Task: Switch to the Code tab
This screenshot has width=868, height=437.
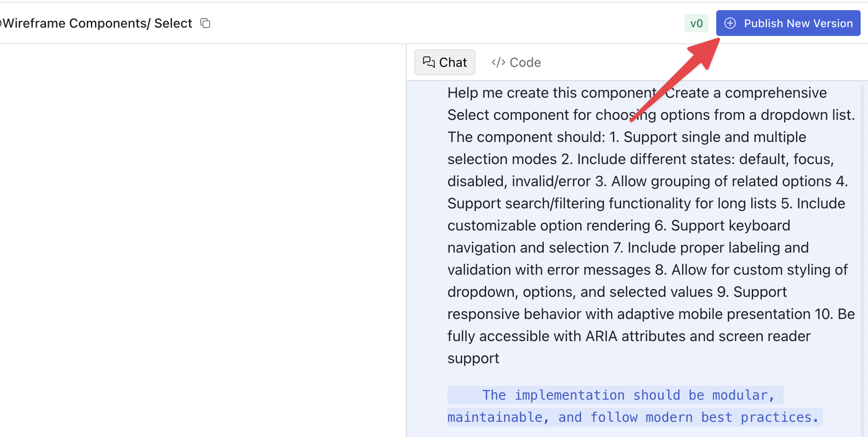Action: 516,62
